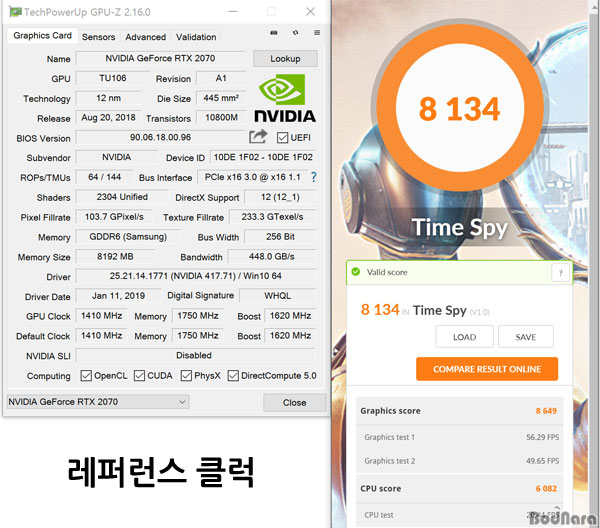The height and width of the screenshot is (528, 600).
Task: Click the LOAD button in 3DMark
Action: coord(465,337)
